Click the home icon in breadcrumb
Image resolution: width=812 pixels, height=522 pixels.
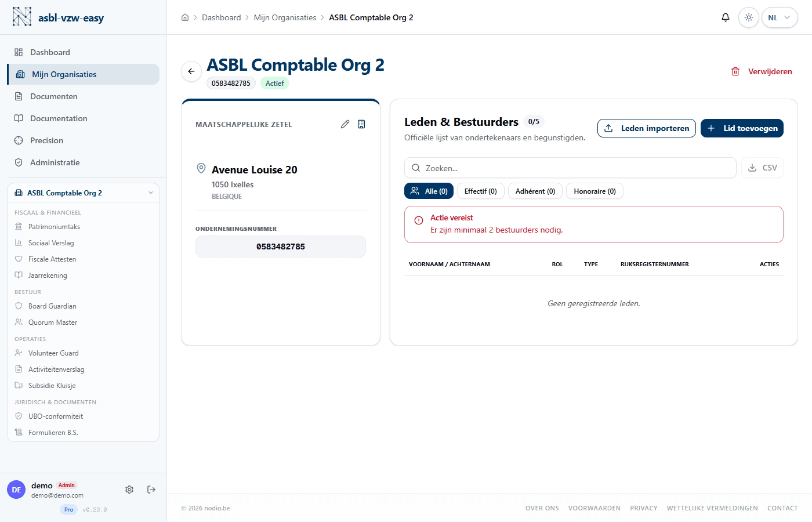(185, 17)
